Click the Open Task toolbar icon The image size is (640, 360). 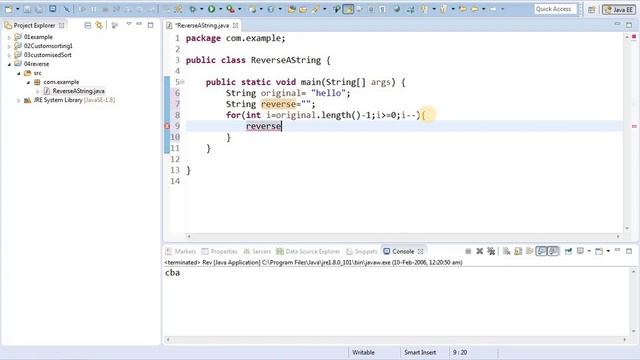[x=303, y=9]
